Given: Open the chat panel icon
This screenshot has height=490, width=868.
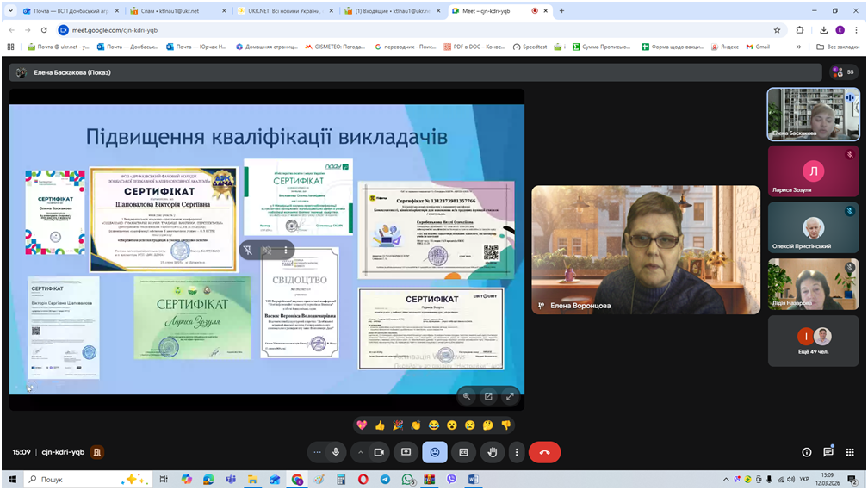Looking at the screenshot, I should 828,452.
